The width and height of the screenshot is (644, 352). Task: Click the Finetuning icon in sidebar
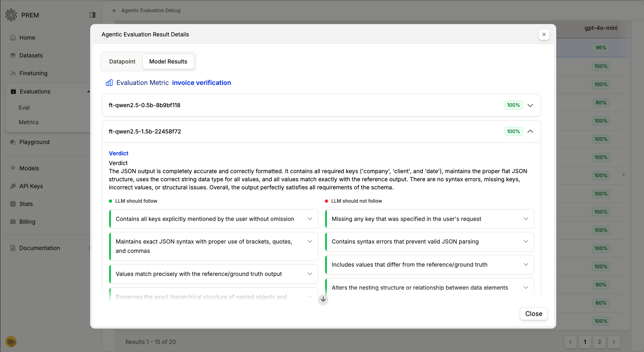(13, 73)
